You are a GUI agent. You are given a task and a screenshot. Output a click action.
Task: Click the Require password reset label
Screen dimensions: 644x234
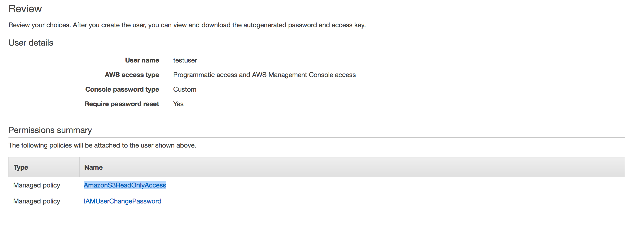pos(121,104)
